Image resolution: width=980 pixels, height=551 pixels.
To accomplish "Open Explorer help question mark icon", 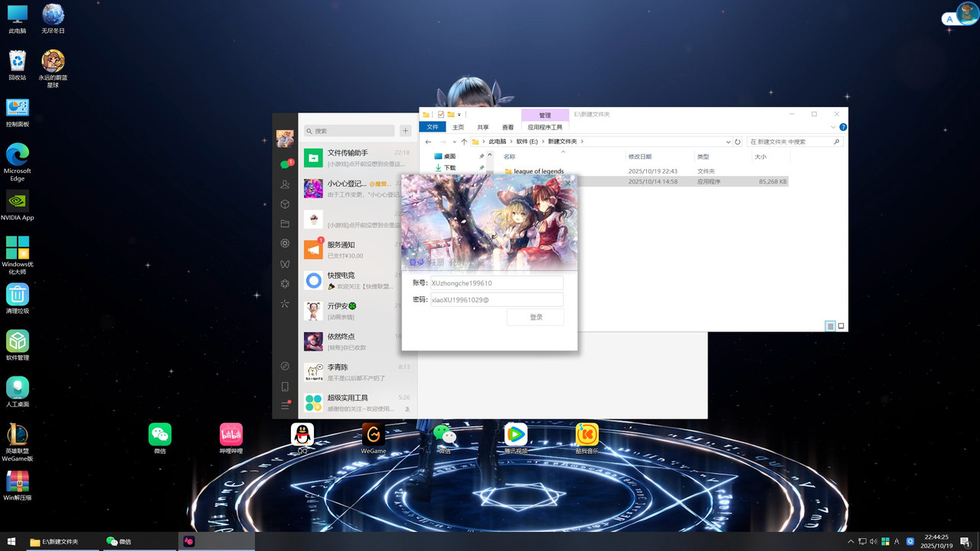I will (x=843, y=127).
